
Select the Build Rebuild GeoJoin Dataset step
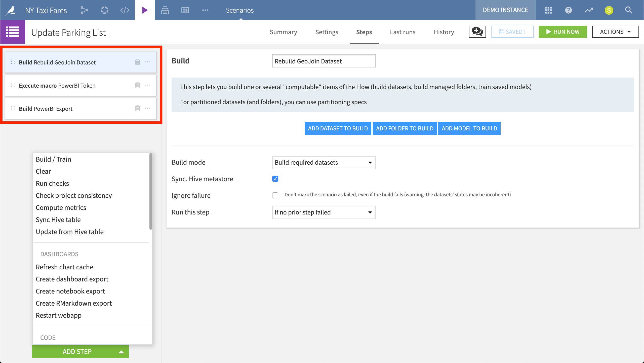(x=80, y=62)
